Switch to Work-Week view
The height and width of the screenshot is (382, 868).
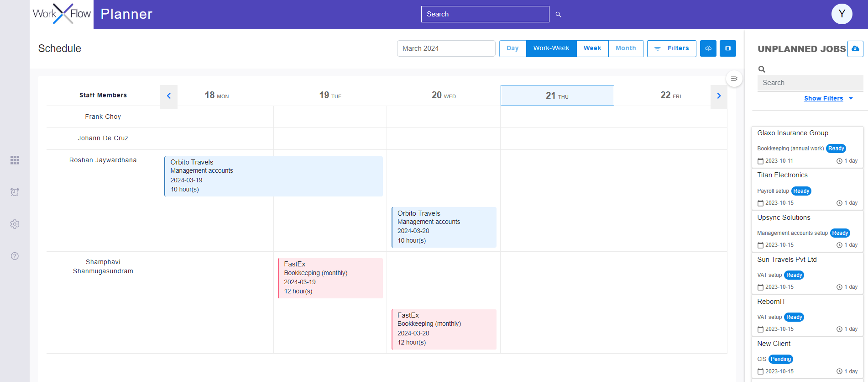551,48
